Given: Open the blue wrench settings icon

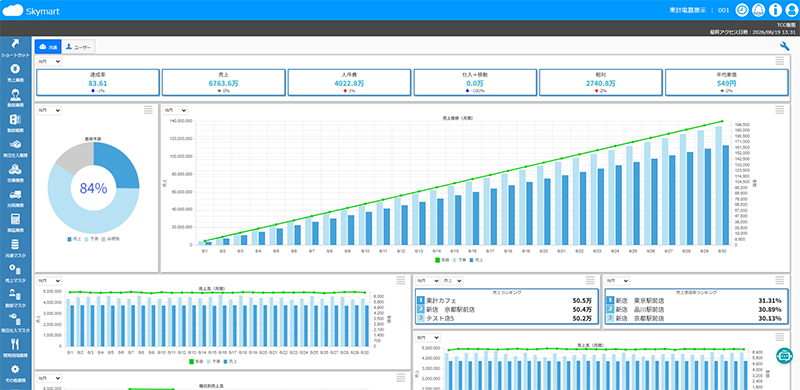Looking at the screenshot, I should pos(785,46).
